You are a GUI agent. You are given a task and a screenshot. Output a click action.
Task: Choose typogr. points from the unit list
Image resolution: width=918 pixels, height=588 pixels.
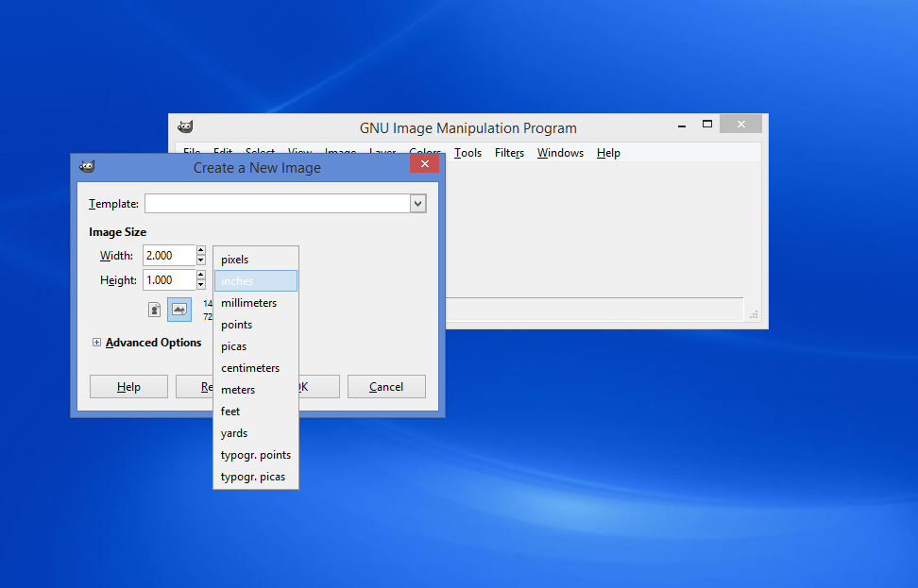pyautogui.click(x=256, y=454)
